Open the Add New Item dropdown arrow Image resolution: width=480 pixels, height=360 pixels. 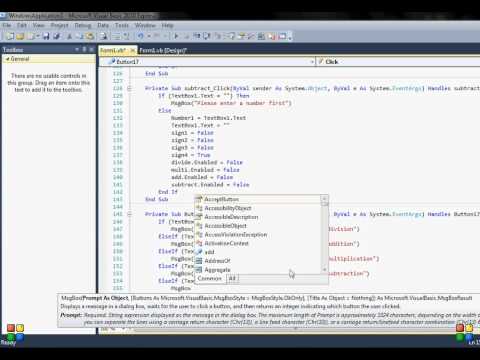pos(37,36)
